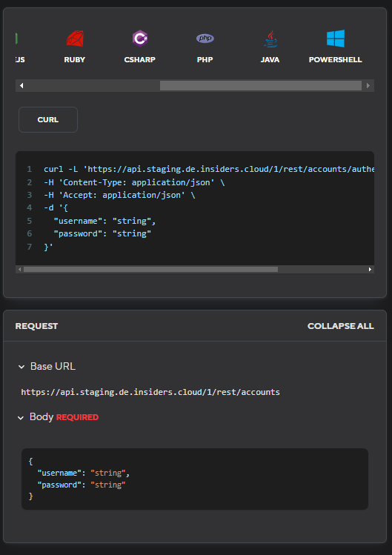Pick the Java language icon
Screen dimensions: 392x555
pos(270,39)
